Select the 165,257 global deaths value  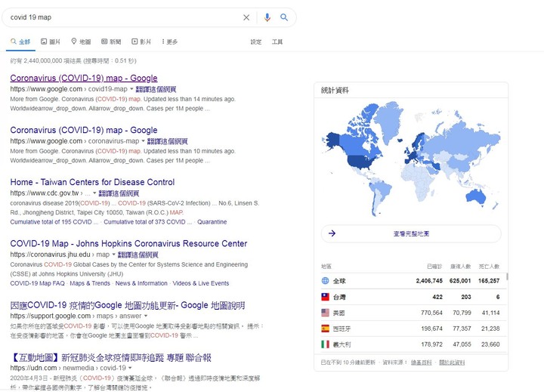(x=489, y=281)
